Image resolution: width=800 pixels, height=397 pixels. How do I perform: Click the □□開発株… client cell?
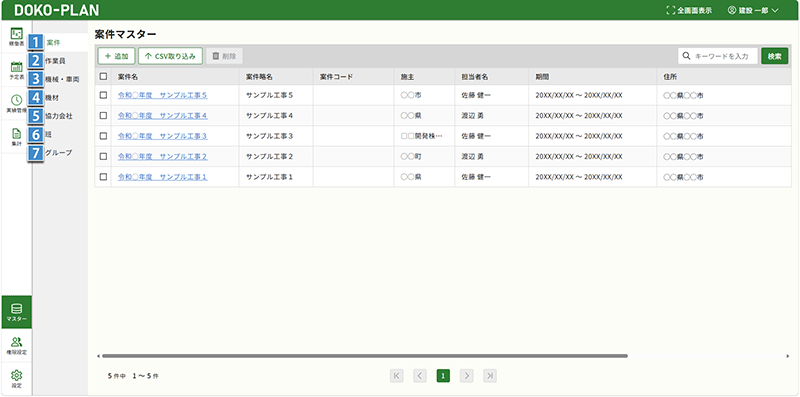(x=421, y=136)
